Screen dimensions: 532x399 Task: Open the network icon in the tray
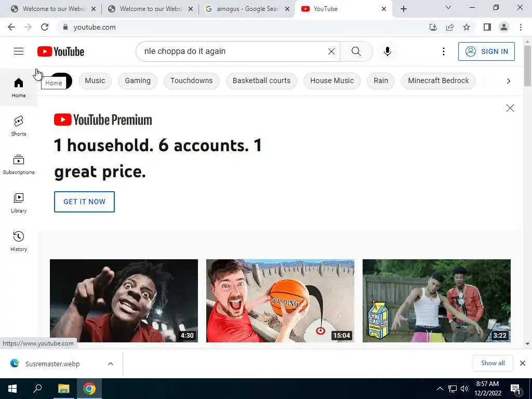[x=453, y=389]
